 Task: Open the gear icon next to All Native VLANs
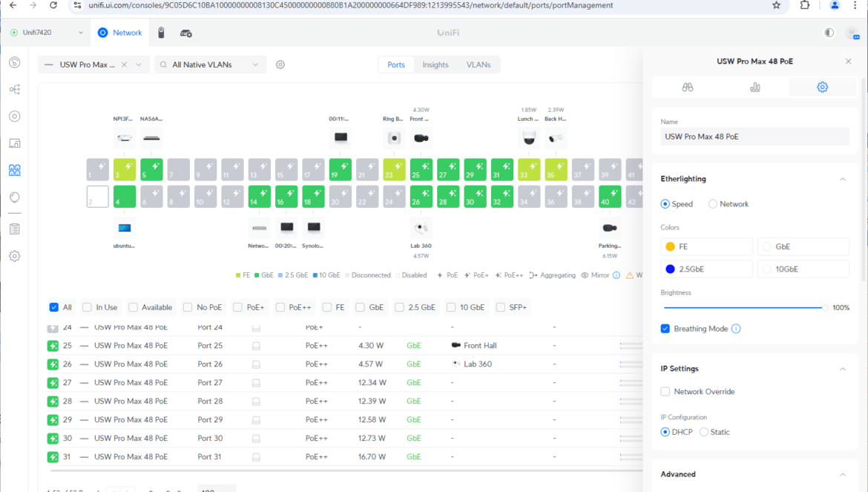pos(280,65)
